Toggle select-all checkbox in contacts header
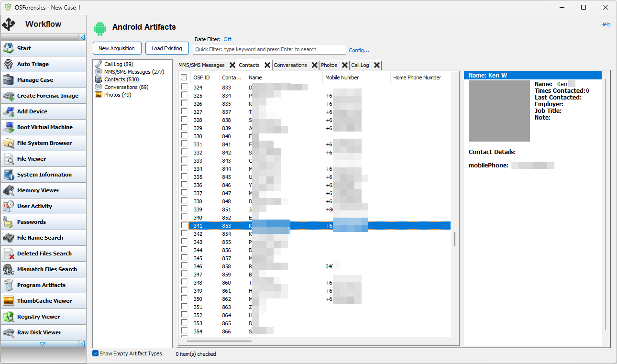 pos(184,77)
